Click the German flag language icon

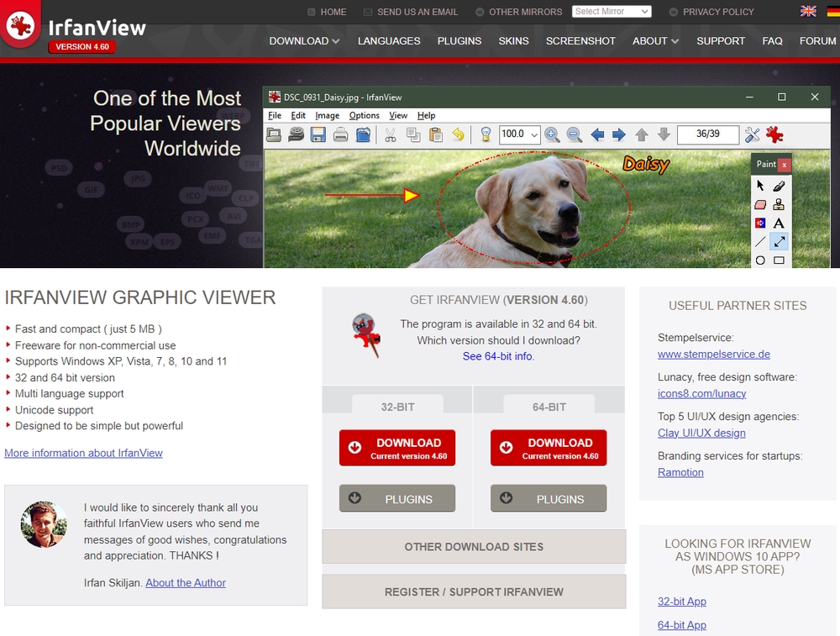[x=831, y=11]
